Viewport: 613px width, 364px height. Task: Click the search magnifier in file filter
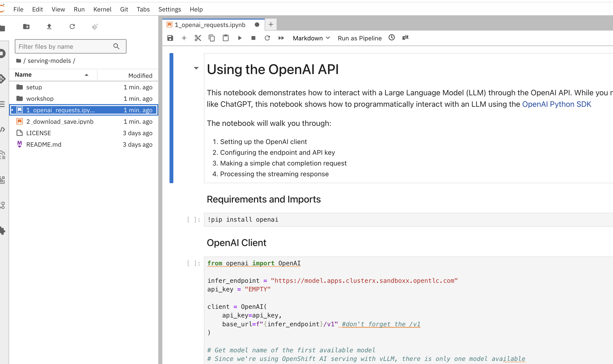(x=116, y=46)
